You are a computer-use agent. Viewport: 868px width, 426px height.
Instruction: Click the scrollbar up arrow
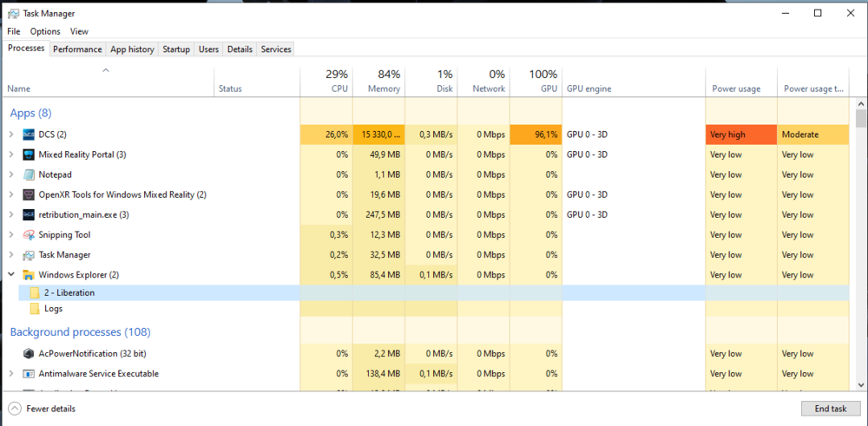861,103
